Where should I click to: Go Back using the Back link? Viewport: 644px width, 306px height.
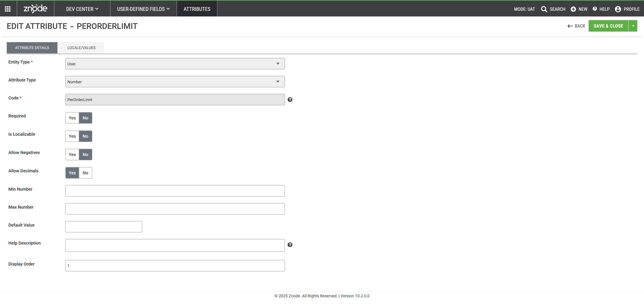(x=576, y=26)
